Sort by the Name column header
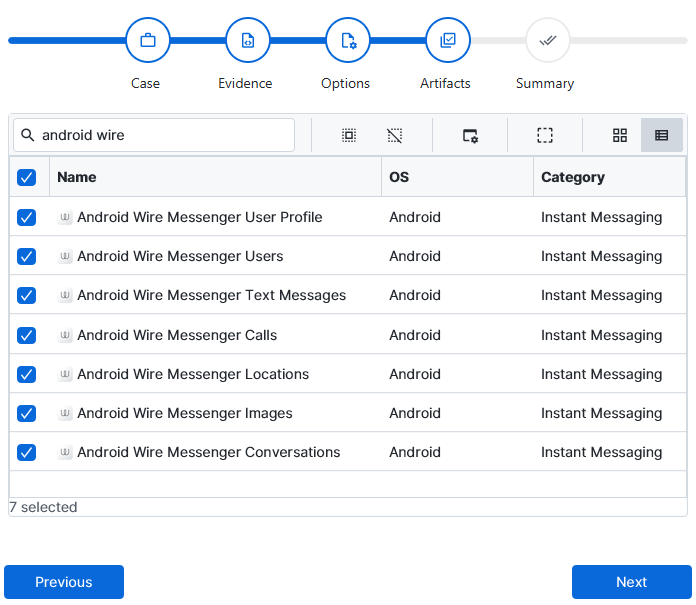The height and width of the screenshot is (605, 696). coord(215,177)
